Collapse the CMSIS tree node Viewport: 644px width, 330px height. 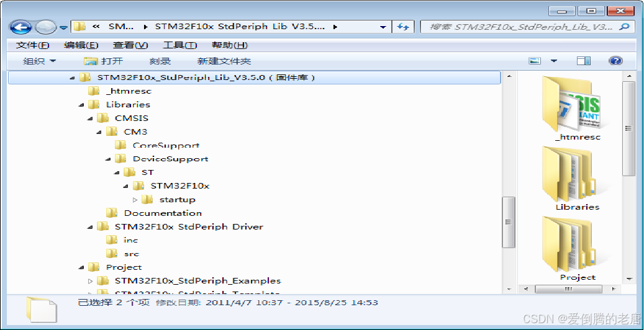90,118
